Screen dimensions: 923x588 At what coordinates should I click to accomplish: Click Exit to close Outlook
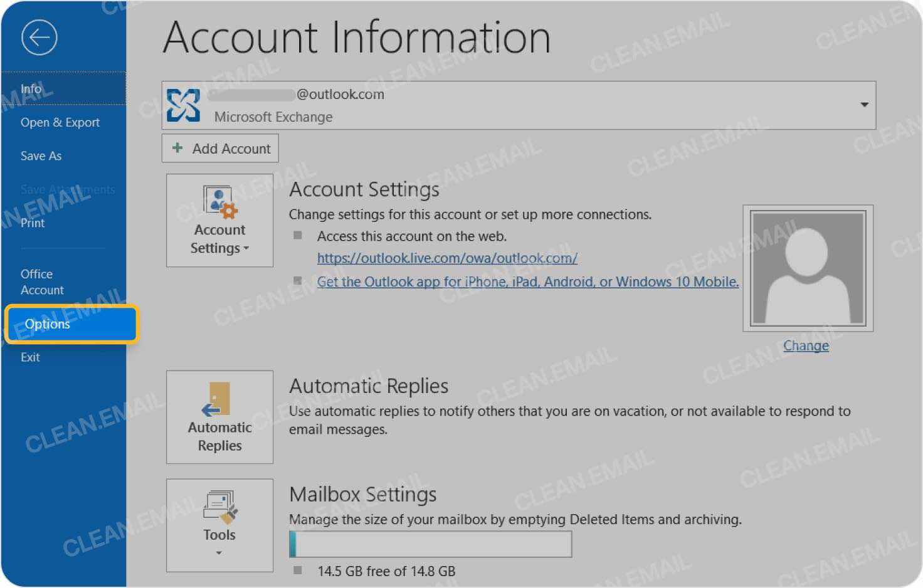[x=29, y=357]
